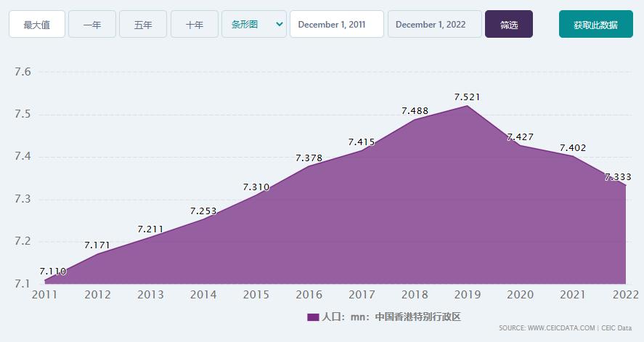Screen dimensions: 644x342
Task: Click the data label 7.110 at 2011
Action: pyautogui.click(x=53, y=272)
